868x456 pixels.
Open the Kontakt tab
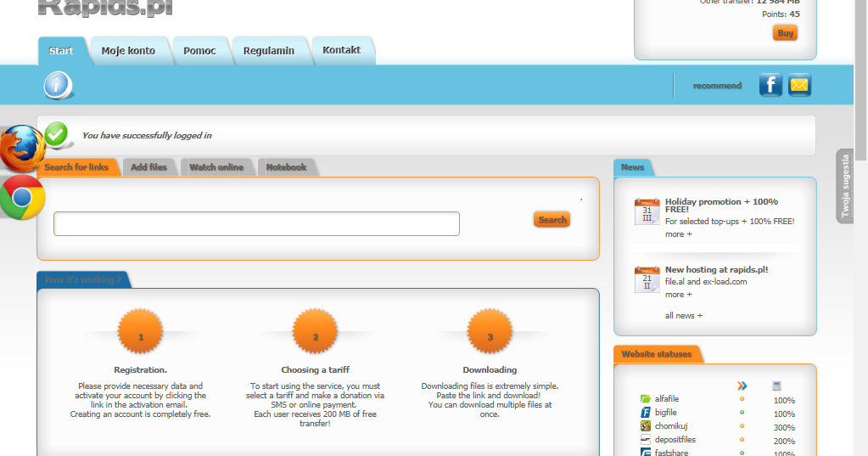(x=342, y=50)
